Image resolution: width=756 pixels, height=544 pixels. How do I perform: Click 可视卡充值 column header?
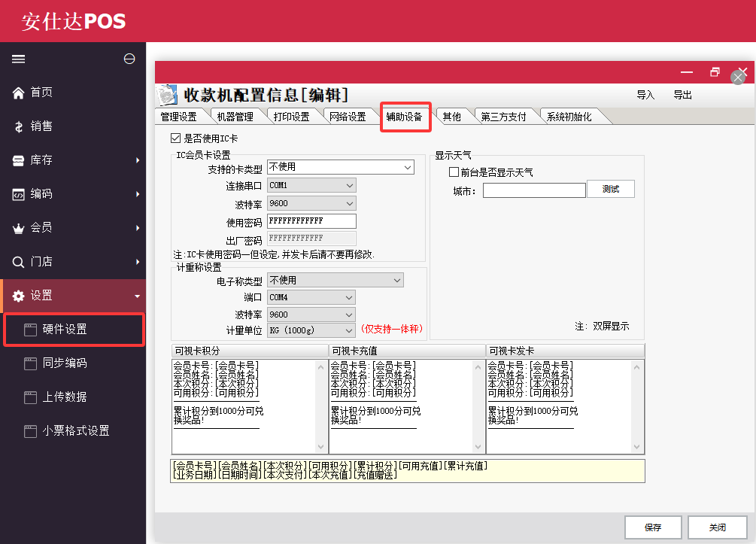(407, 351)
